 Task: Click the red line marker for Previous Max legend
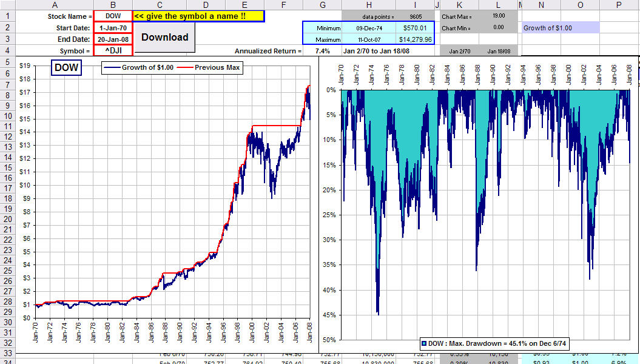[x=185, y=67]
